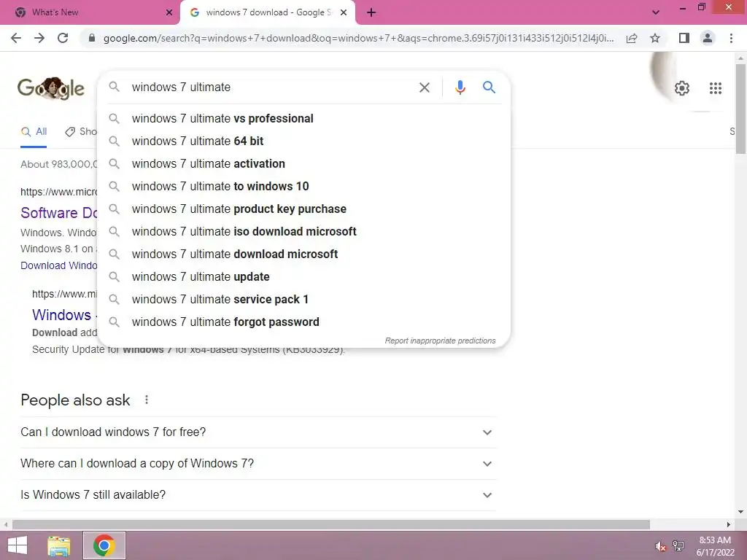This screenshot has height=560, width=747.
Task: Open Google quick settings gear
Action: (x=682, y=88)
